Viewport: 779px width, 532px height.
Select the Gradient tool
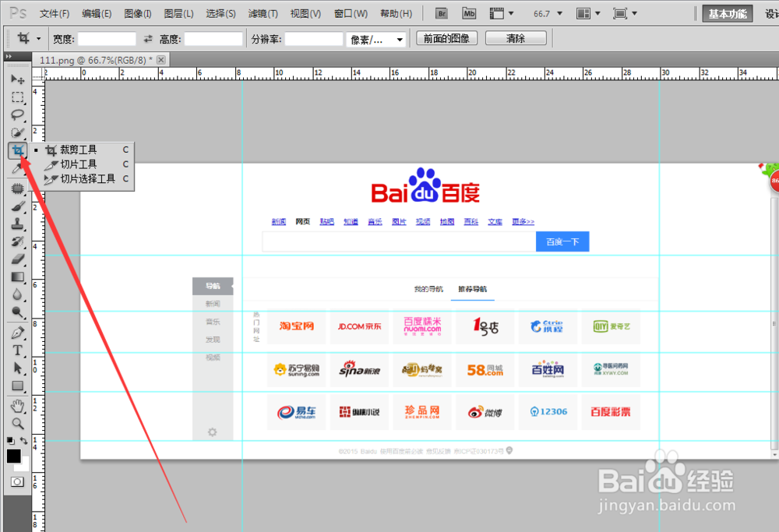tap(17, 277)
